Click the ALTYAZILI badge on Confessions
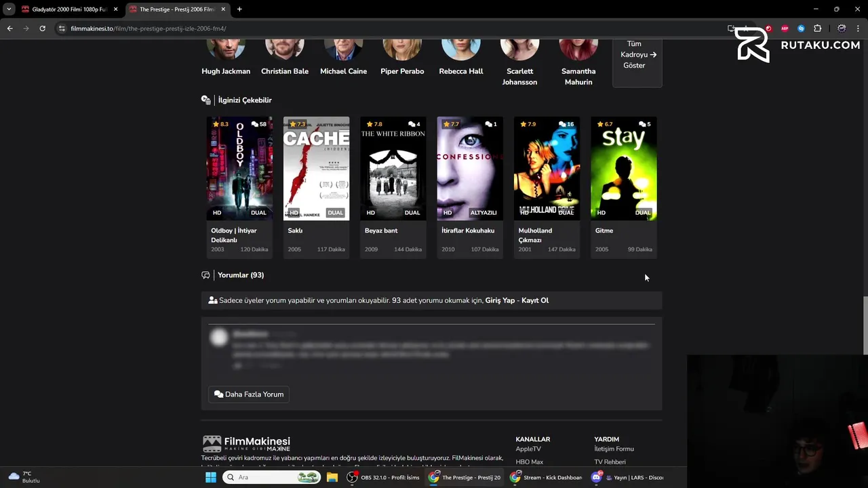868x488 pixels. pyautogui.click(x=484, y=213)
